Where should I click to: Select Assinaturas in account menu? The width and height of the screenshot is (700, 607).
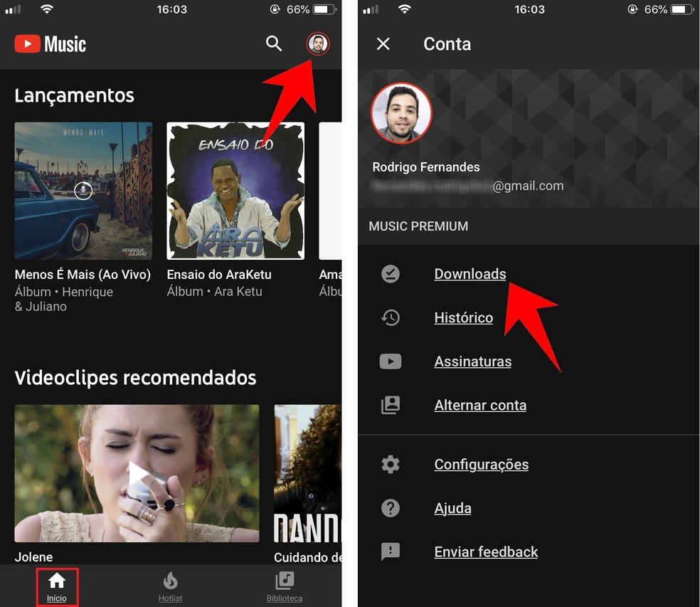tap(473, 361)
